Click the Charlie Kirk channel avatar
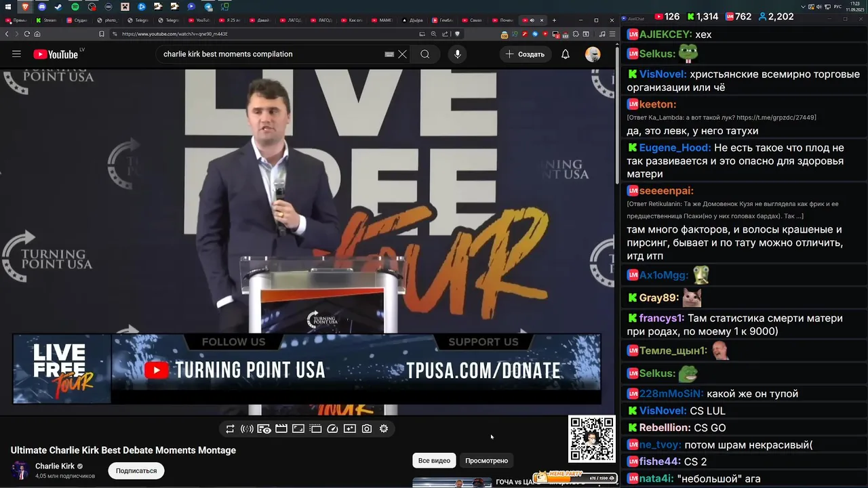This screenshot has height=488, width=868. coord(20,470)
